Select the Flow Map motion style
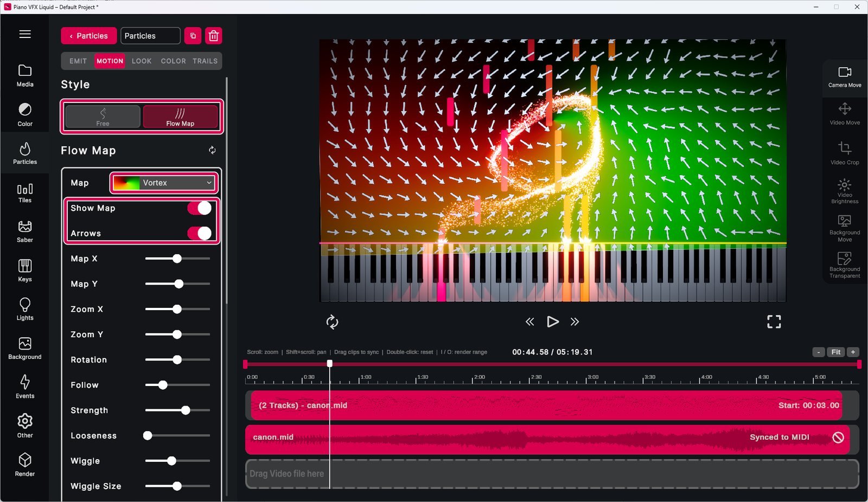Image resolution: width=868 pixels, height=502 pixels. pos(180,117)
